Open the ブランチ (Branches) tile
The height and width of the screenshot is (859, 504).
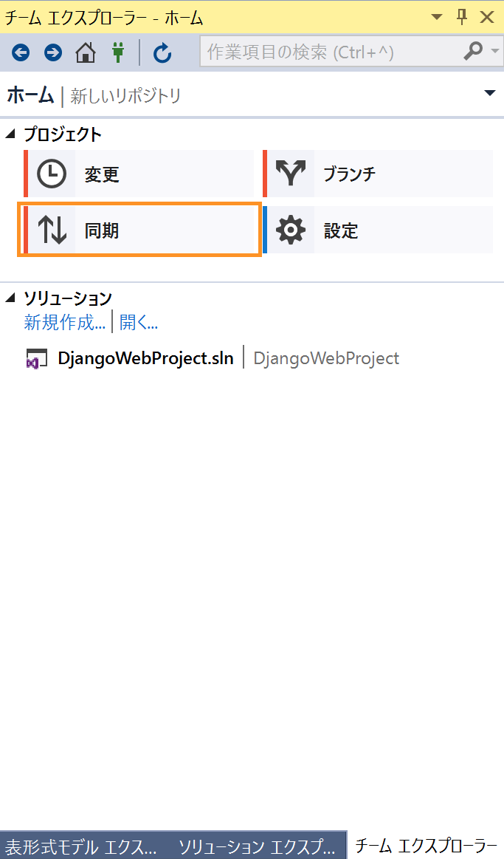[x=378, y=174]
